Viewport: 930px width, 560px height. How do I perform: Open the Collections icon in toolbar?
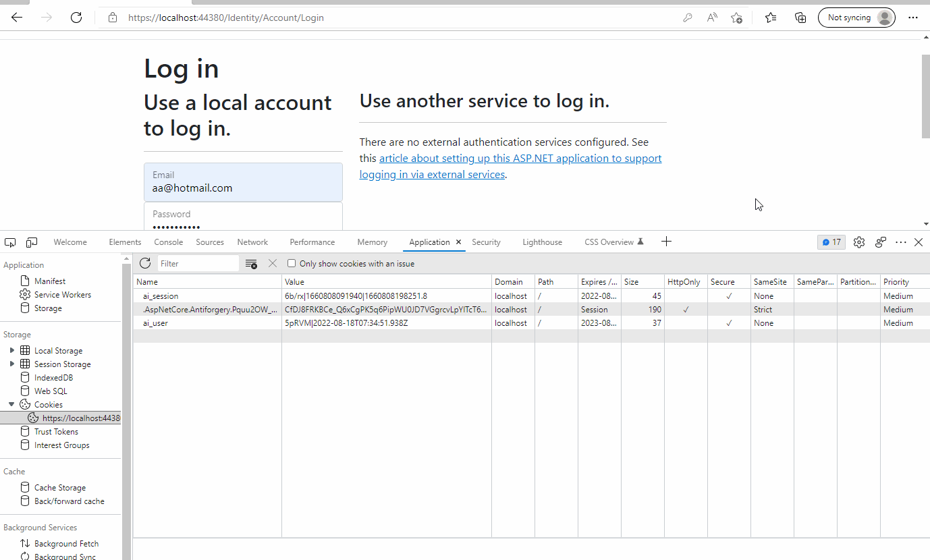coord(800,18)
